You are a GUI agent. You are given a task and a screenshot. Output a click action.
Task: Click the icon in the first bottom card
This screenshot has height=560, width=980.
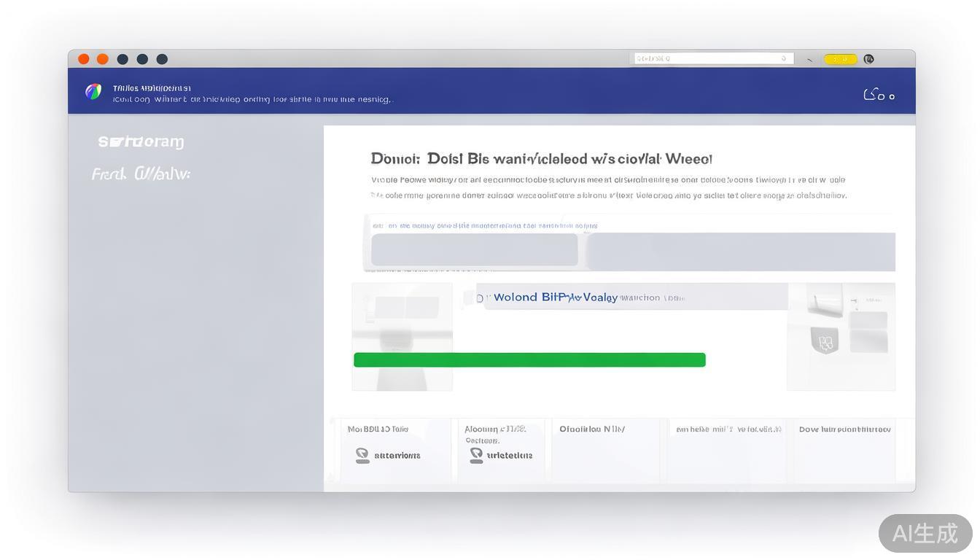point(362,455)
